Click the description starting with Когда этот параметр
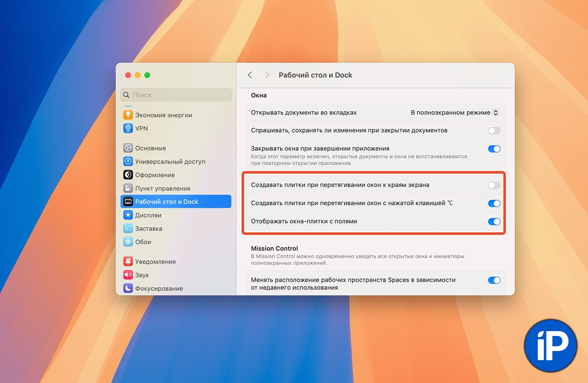This screenshot has height=383, width=588. tap(359, 160)
